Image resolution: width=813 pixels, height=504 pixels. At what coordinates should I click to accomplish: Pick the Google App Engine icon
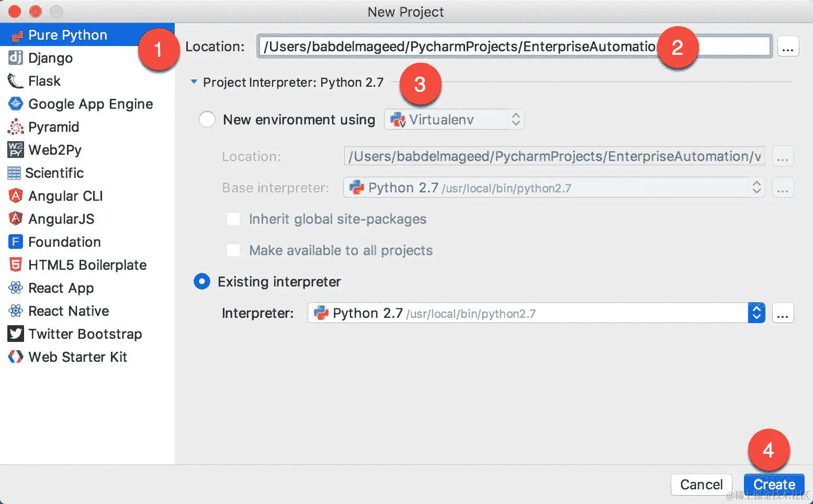pyautogui.click(x=16, y=104)
